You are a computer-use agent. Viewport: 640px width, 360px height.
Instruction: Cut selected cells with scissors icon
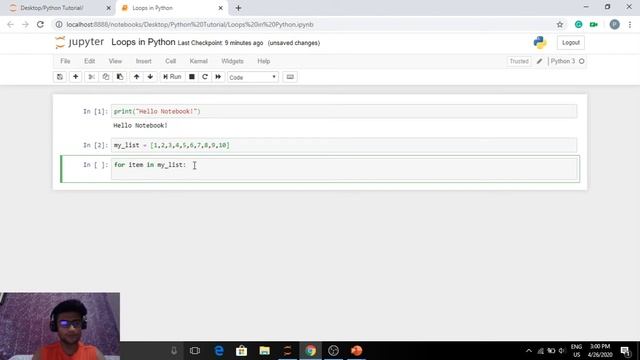(91, 77)
